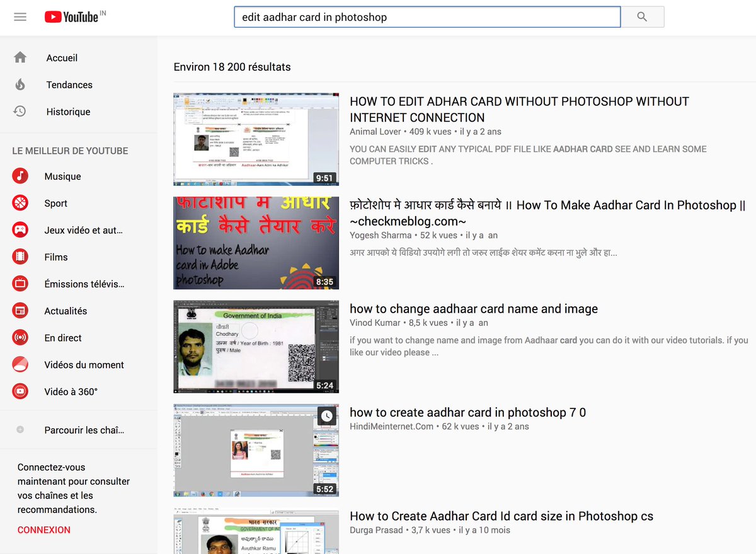
Task: Click the Durga Prasad video thumbnail
Action: 256,532
